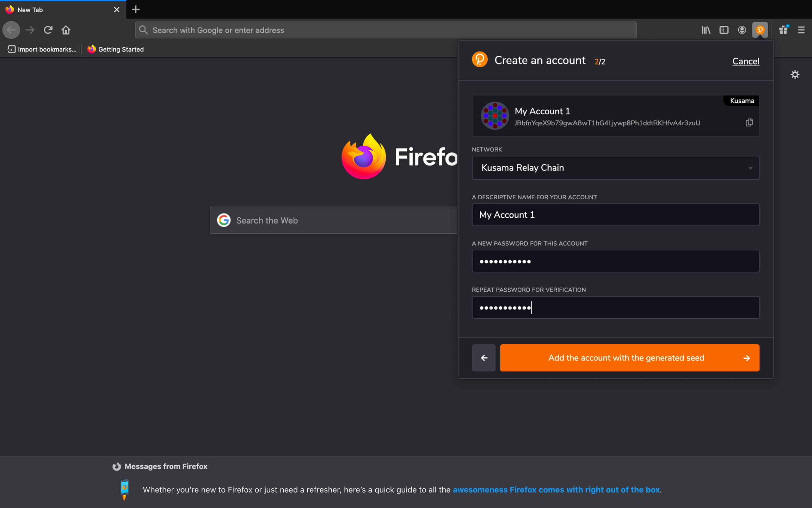This screenshot has height=508, width=812.
Task: Click the account identicon avatar
Action: coord(495,116)
